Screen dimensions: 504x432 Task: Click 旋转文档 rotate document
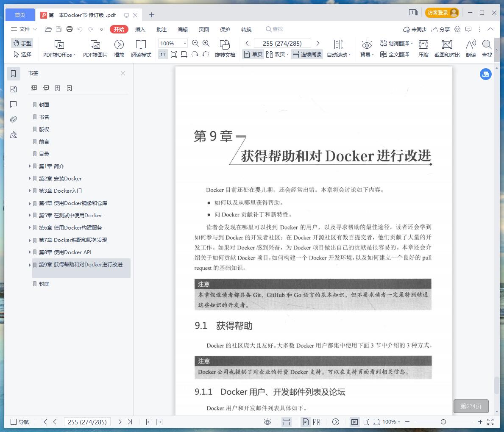click(225, 49)
